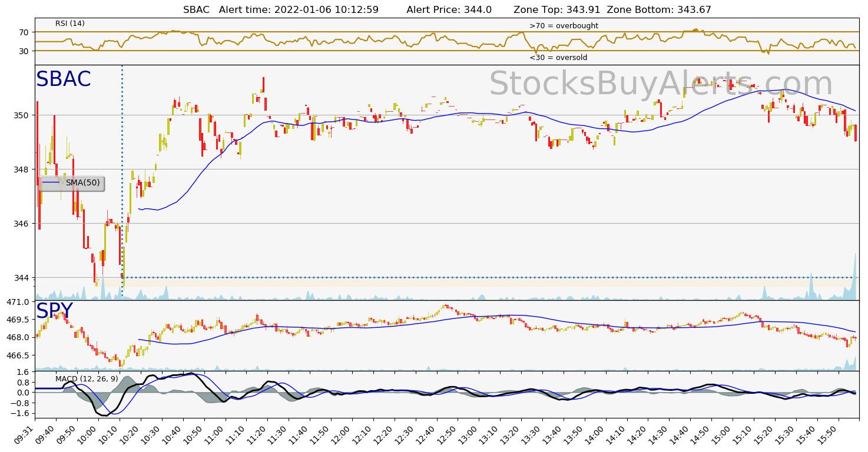The image size is (868, 452).
Task: Click the SMA(50) legend entry
Action: click(72, 183)
